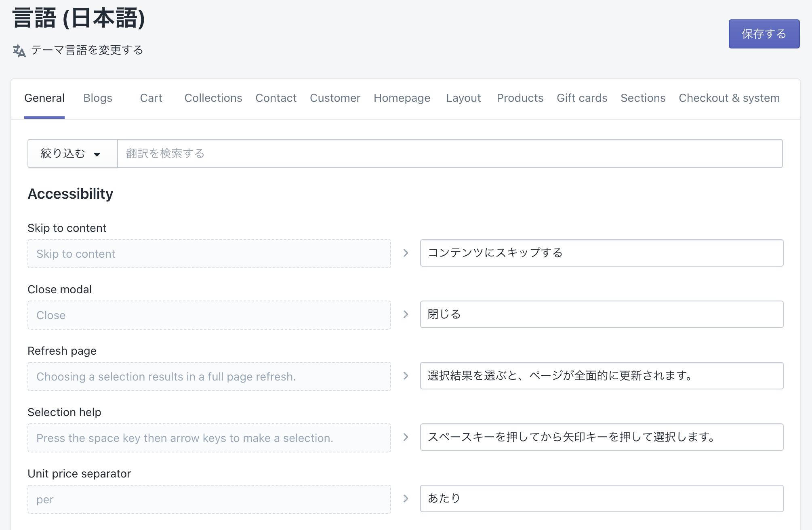Click the 翻訳を検索する search field

tap(449, 154)
